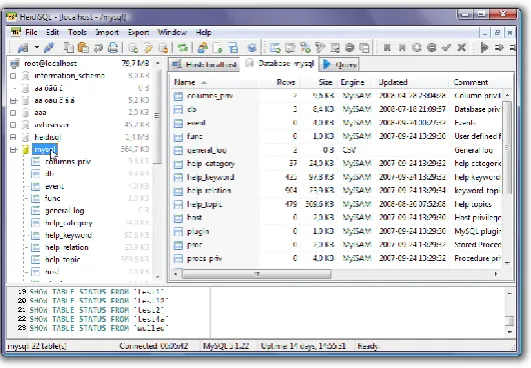Viewport: 531px width, 368px height.
Task: Click the 'Connected' time status bar panel
Action: tap(153, 346)
